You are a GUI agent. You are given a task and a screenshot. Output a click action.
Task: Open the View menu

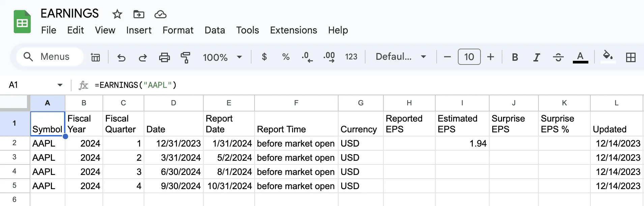105,30
